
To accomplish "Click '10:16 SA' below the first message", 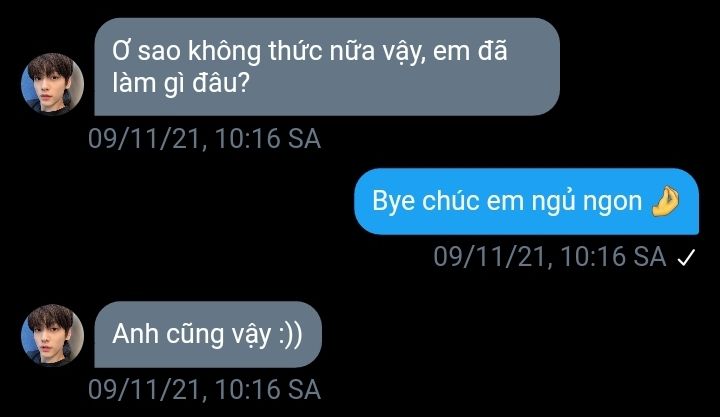I will pyautogui.click(x=268, y=138).
